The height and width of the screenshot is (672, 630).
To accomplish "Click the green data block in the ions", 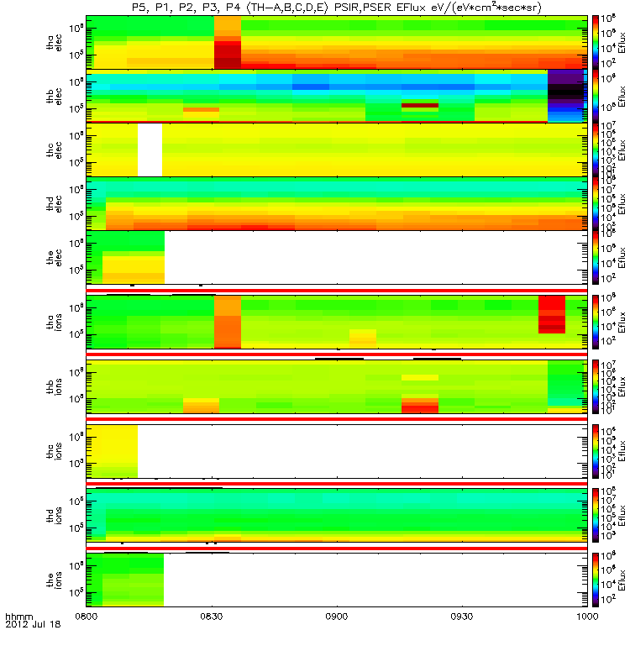I will [x=125, y=580].
